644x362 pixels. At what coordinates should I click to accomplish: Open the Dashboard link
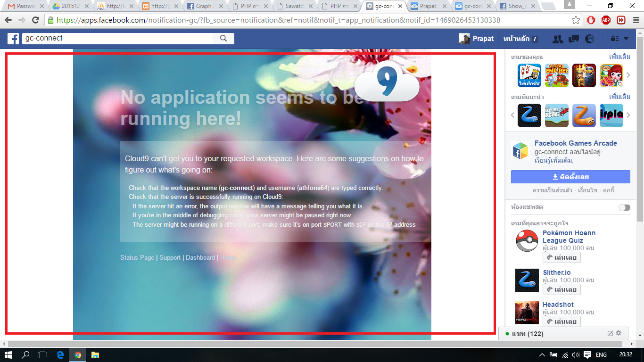[x=200, y=258]
